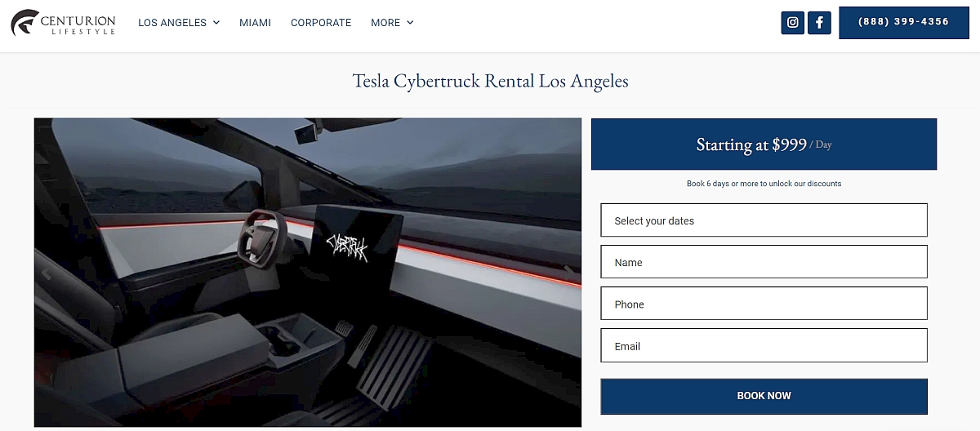Image resolution: width=980 pixels, height=431 pixels.
Task: Focus the Email input field
Action: [x=764, y=345]
